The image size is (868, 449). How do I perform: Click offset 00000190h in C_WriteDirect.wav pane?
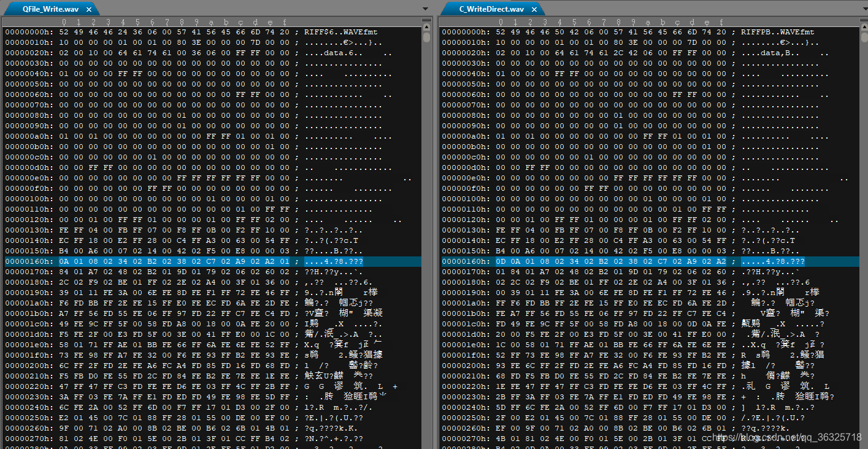coord(466,293)
